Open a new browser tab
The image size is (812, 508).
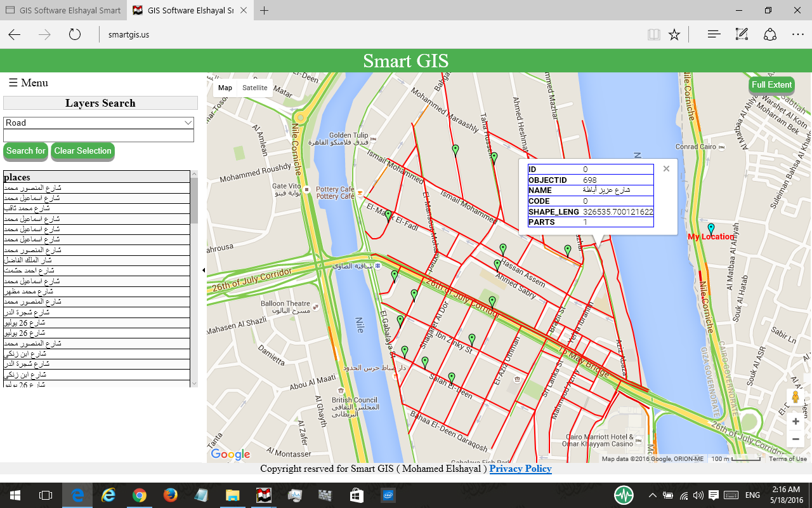[264, 11]
